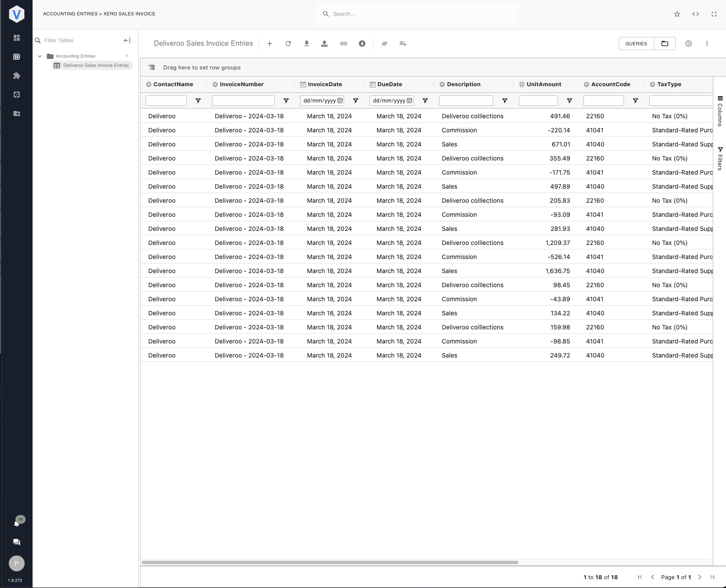Image resolution: width=726 pixels, height=588 pixels.
Task: Go to last page
Action: (712, 577)
